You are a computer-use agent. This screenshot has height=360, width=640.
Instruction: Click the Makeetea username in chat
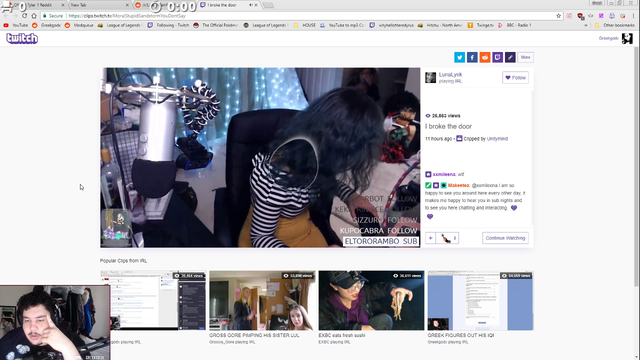pos(458,185)
